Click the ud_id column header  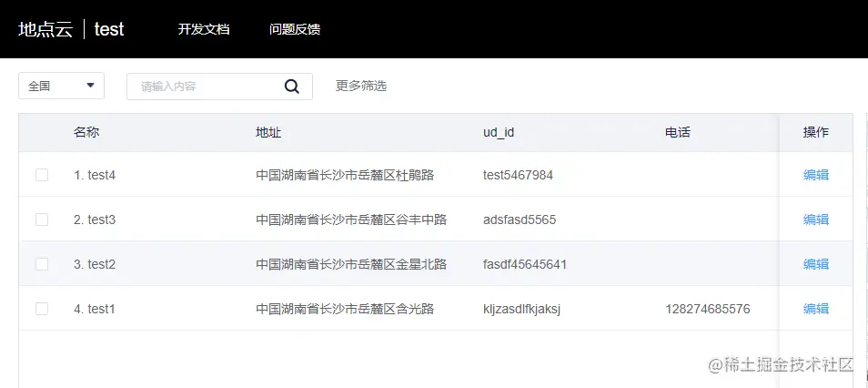click(499, 133)
